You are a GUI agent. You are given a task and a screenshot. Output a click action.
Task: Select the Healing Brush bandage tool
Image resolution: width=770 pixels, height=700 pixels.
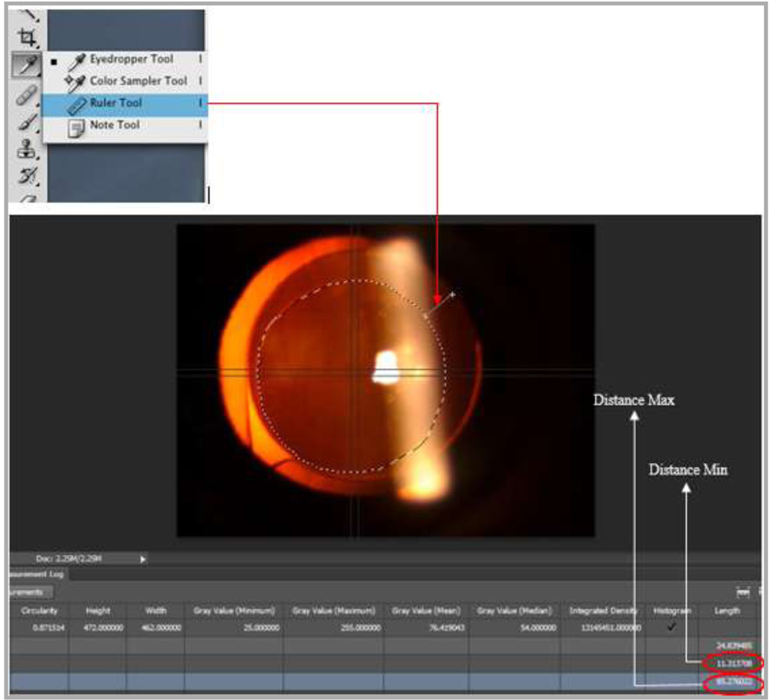pyautogui.click(x=27, y=95)
